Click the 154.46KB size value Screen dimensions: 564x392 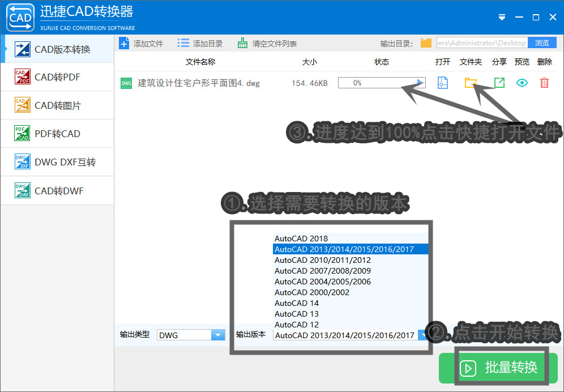point(309,83)
